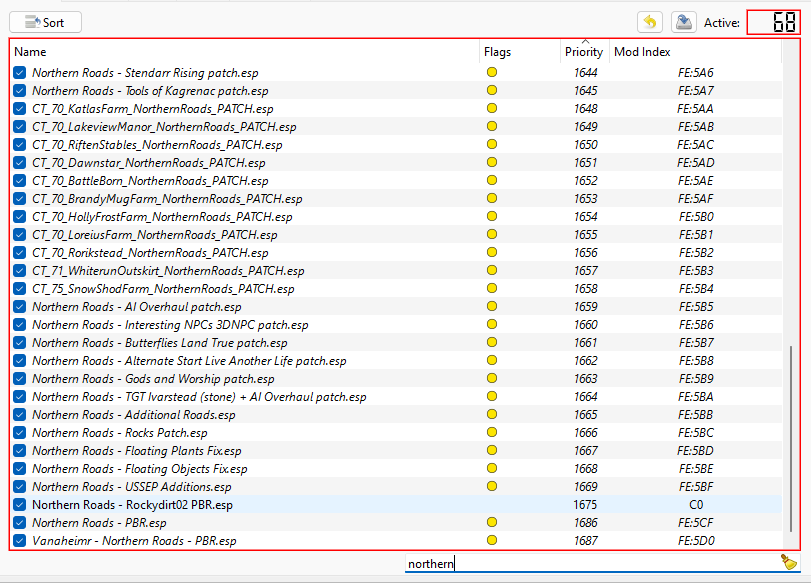This screenshot has width=811, height=583.
Task: Click flag icon for USSEP Additions.esp
Action: pyautogui.click(x=492, y=486)
